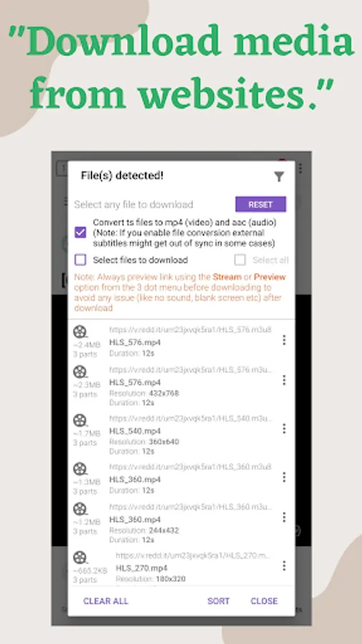
Task: Open three-dot menu for HLS_576.mp4 432x768
Action: [283, 381]
